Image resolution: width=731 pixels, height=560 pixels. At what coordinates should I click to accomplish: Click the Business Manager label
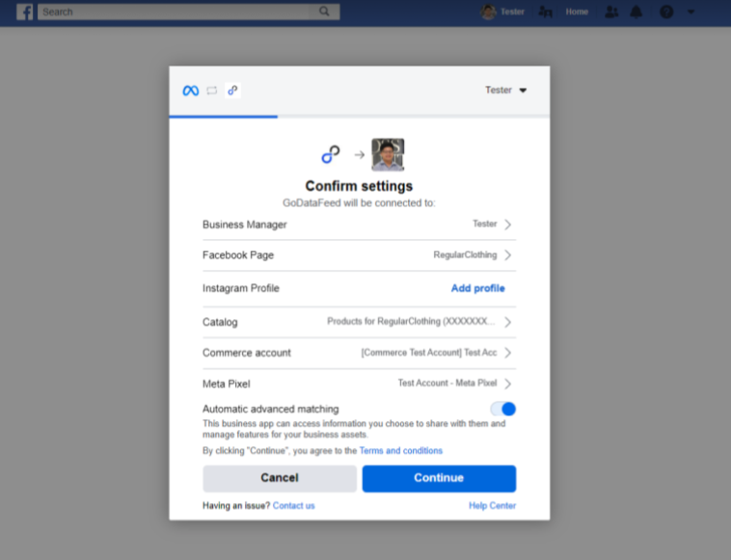click(x=244, y=225)
